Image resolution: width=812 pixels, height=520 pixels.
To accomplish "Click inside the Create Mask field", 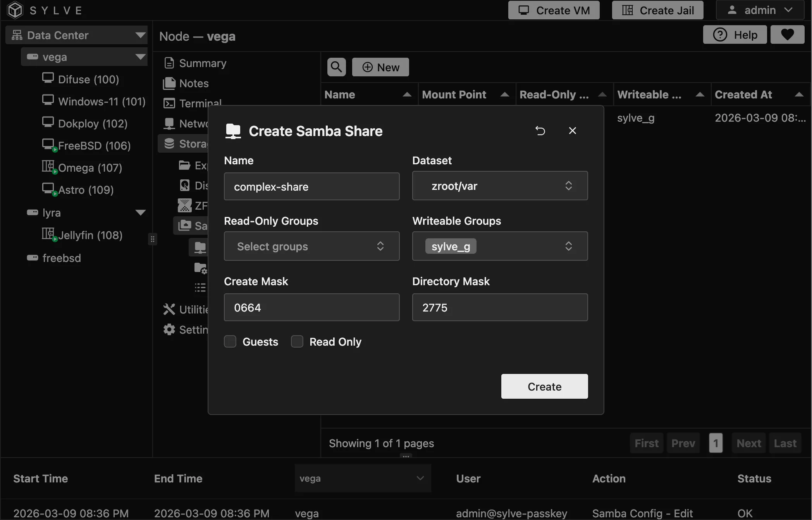I will tap(311, 307).
